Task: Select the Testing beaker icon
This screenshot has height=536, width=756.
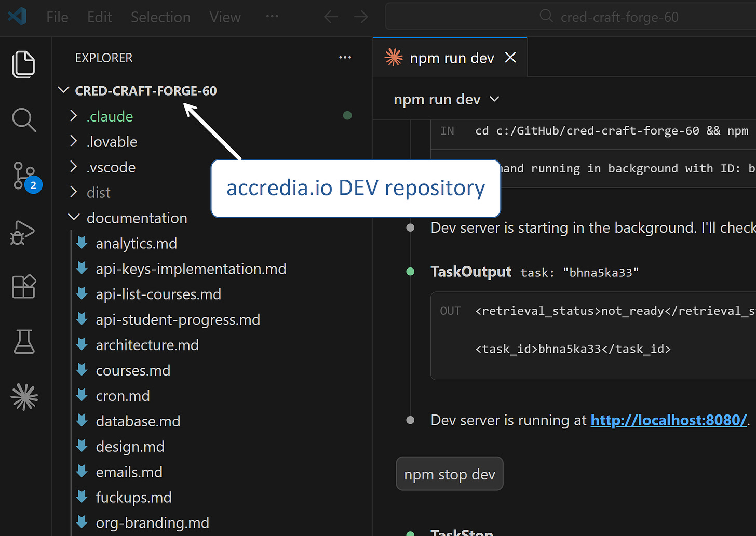Action: (24, 341)
